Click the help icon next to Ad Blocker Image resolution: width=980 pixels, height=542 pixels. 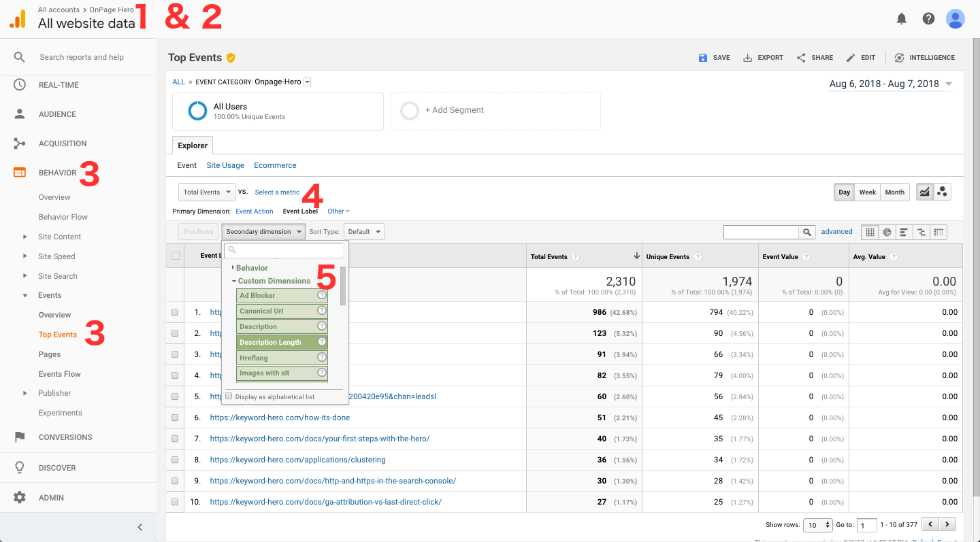click(x=322, y=295)
